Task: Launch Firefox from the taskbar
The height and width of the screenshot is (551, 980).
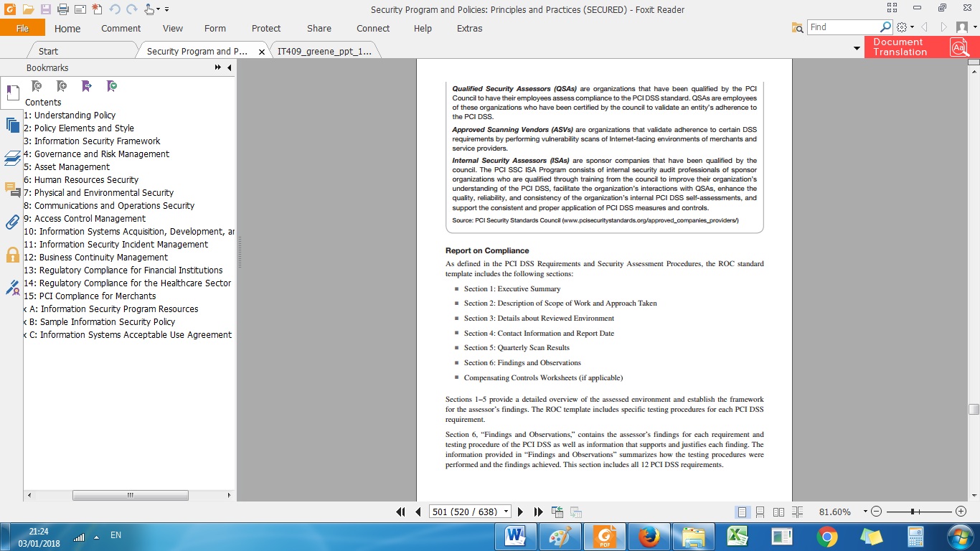Action: pyautogui.click(x=649, y=537)
